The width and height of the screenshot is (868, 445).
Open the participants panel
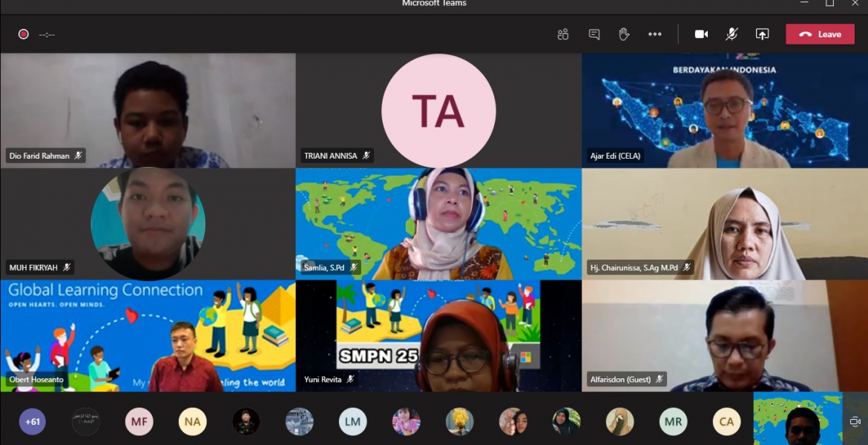tap(563, 34)
